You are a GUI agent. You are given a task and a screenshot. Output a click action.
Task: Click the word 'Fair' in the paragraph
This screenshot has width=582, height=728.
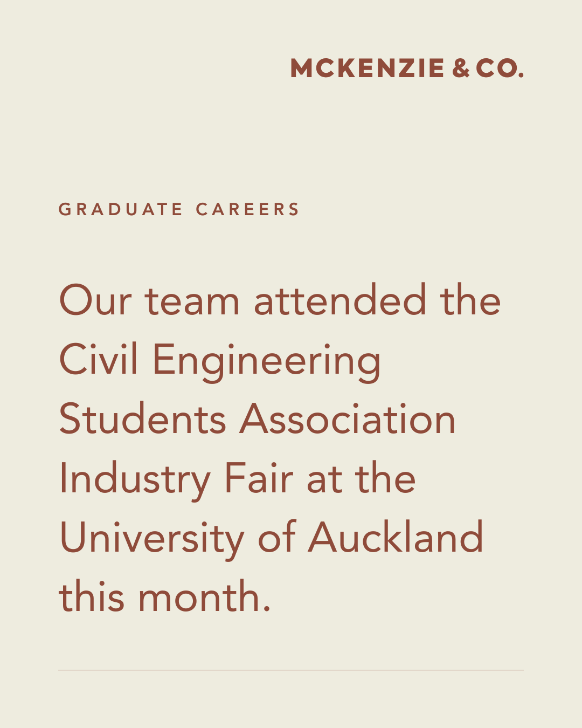pyautogui.click(x=259, y=478)
